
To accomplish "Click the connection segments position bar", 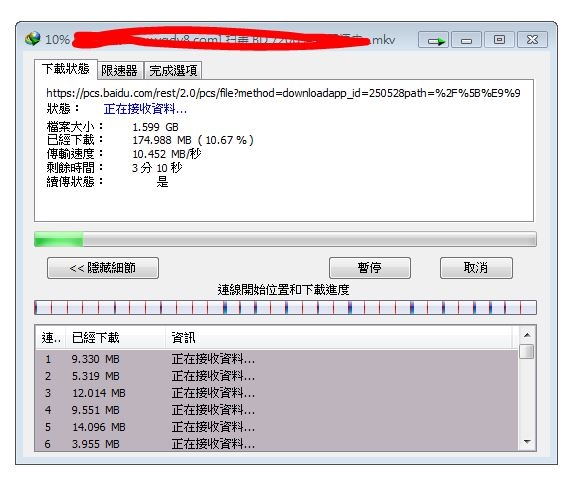I will point(285,308).
